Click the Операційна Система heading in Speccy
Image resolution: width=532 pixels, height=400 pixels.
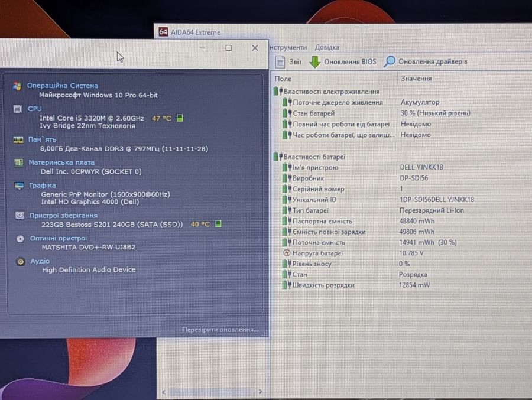point(63,86)
